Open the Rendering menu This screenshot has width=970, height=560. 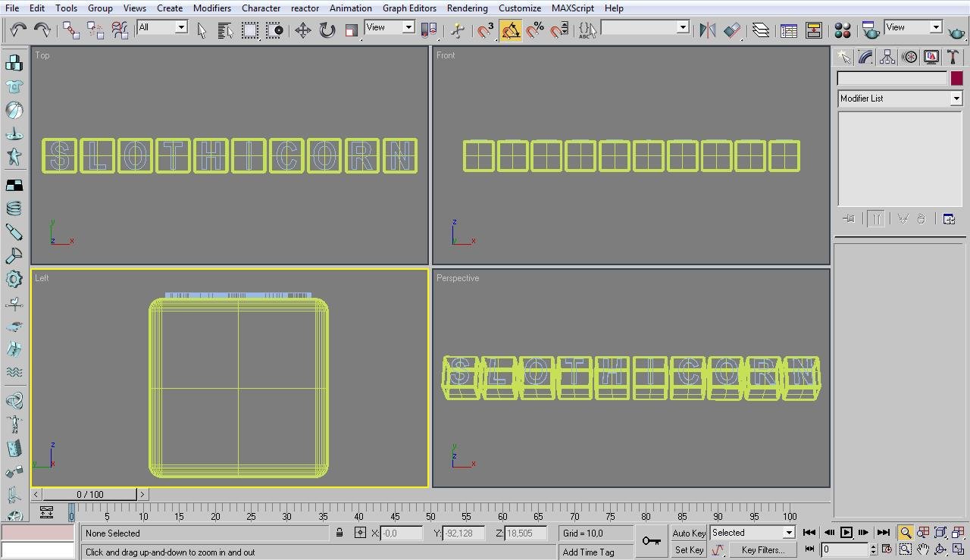coord(467,8)
